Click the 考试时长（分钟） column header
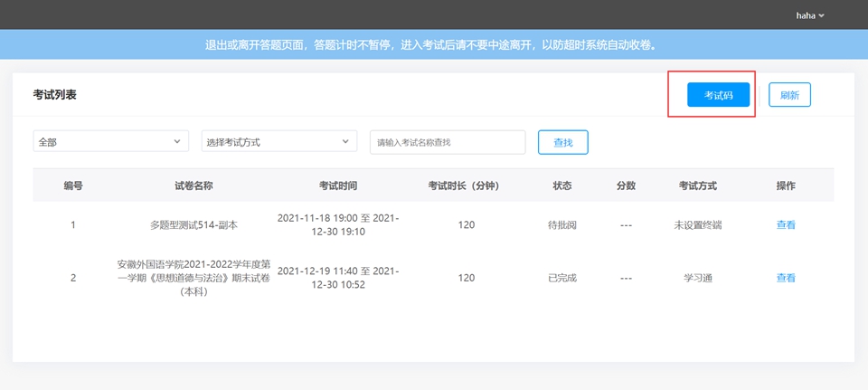Viewport: 868px width, 390px height. click(x=467, y=185)
